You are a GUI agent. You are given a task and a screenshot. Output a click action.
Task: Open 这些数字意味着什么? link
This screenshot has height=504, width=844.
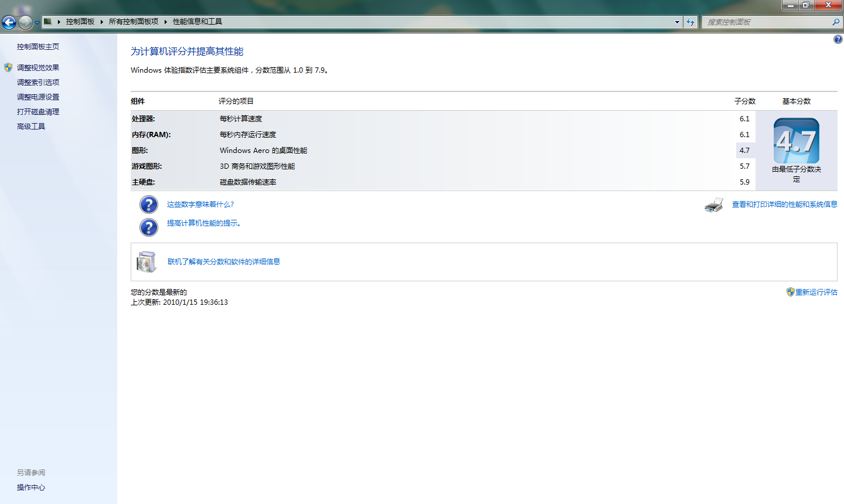[200, 205]
